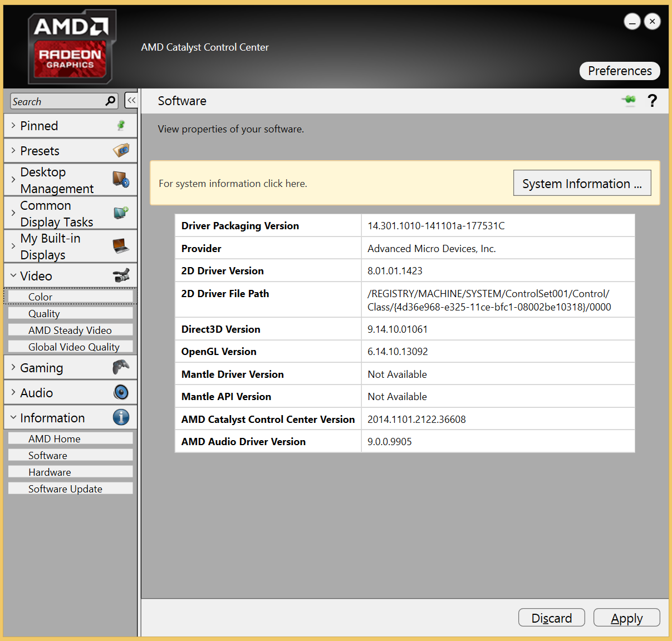The image size is (672, 641).
Task: Expand the Gaming section
Action: click(x=13, y=367)
